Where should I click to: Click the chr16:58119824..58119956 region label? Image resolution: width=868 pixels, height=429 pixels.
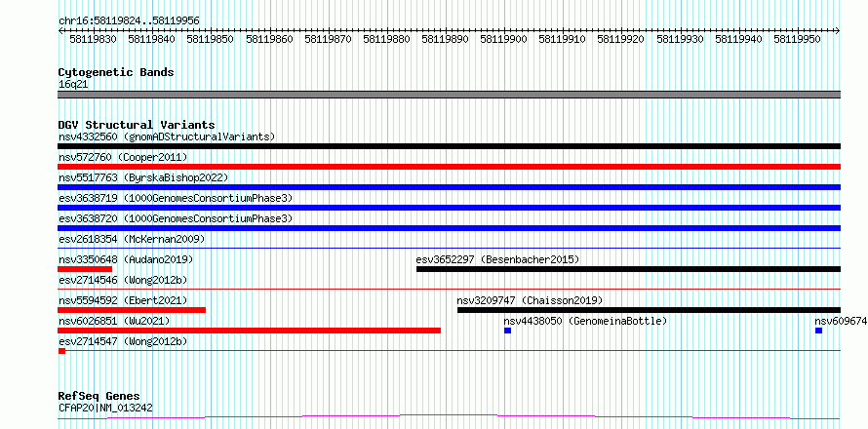pos(129,21)
